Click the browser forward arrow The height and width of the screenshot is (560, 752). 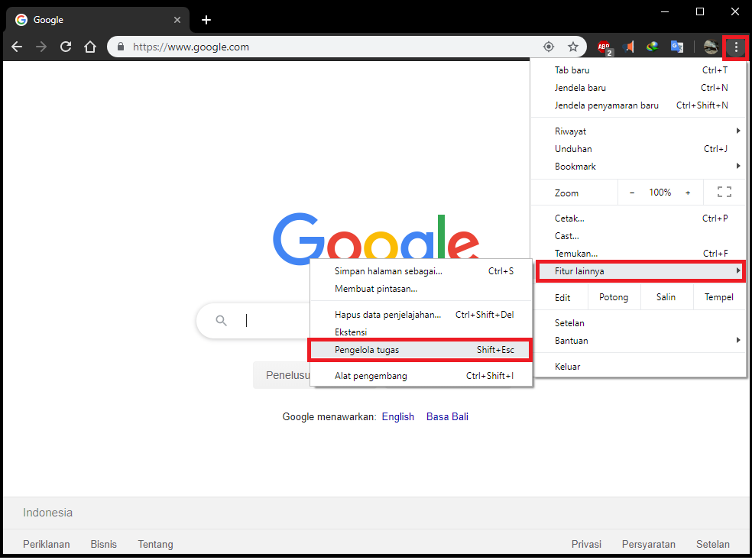point(41,47)
